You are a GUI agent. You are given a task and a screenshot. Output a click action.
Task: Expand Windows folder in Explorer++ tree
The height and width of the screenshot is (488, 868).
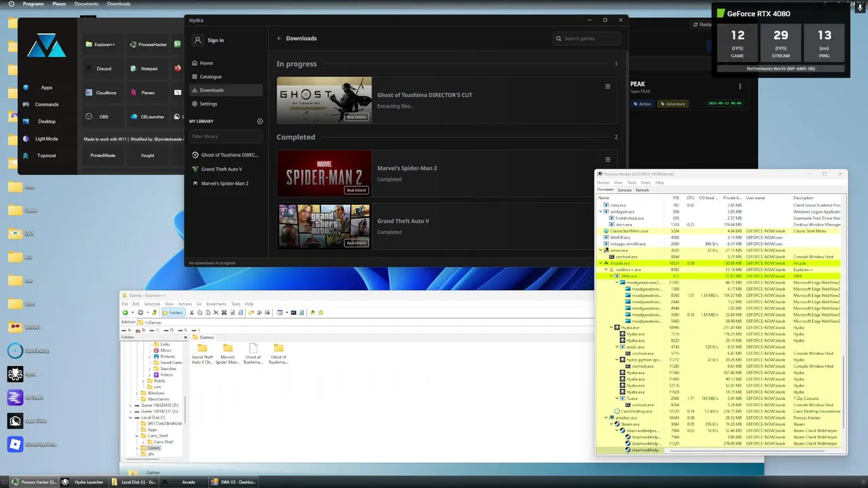tap(137, 393)
